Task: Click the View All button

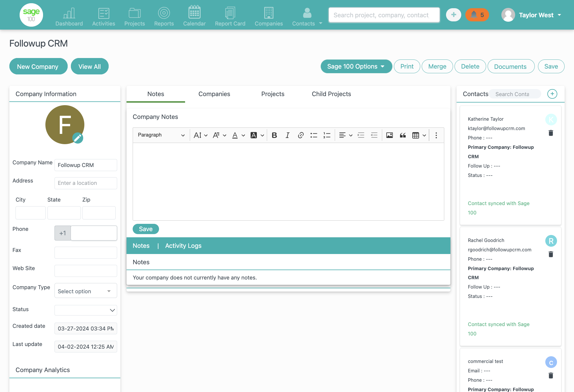Action: click(90, 67)
